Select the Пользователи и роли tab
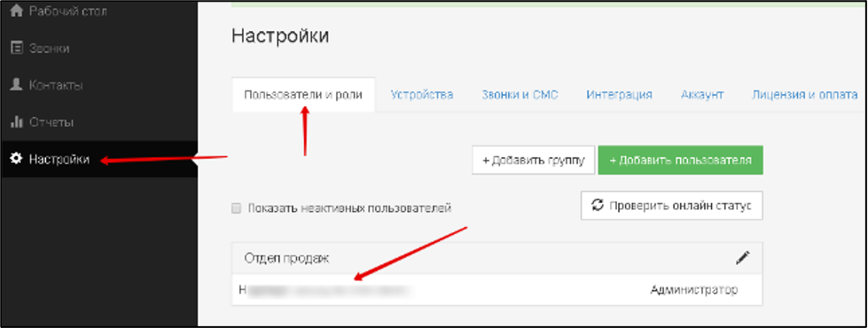The height and width of the screenshot is (328, 868). coord(303,95)
